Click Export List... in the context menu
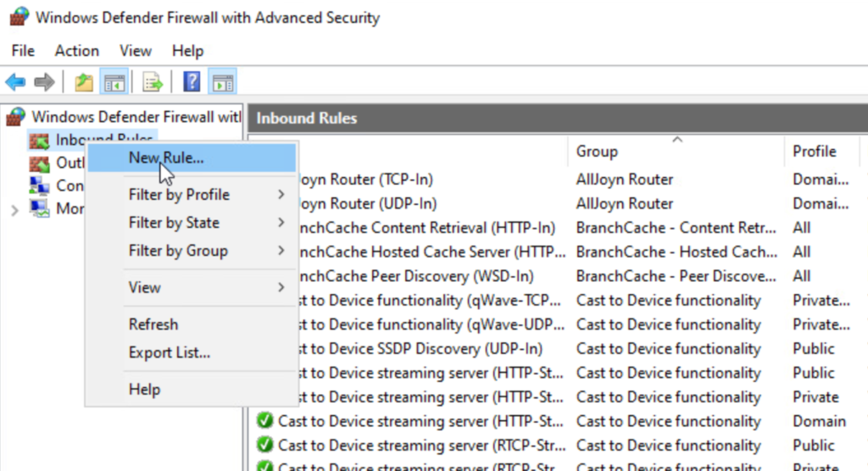 tap(170, 352)
